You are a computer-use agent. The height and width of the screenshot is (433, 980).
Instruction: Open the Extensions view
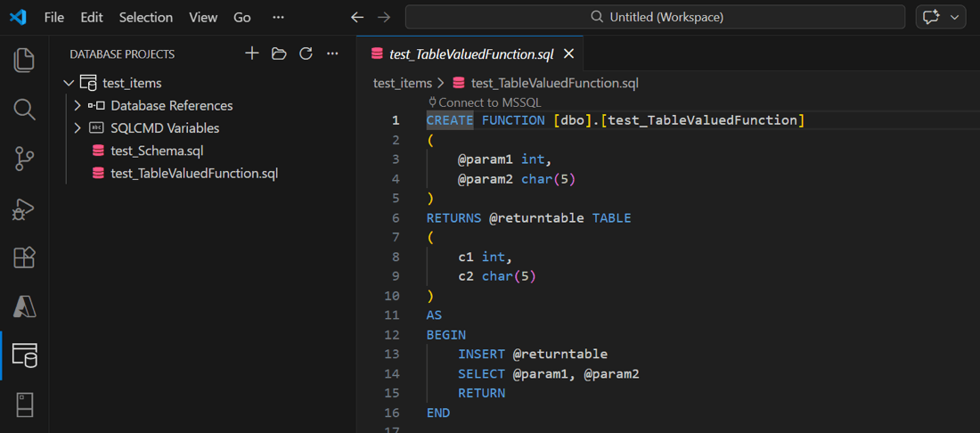click(x=24, y=257)
